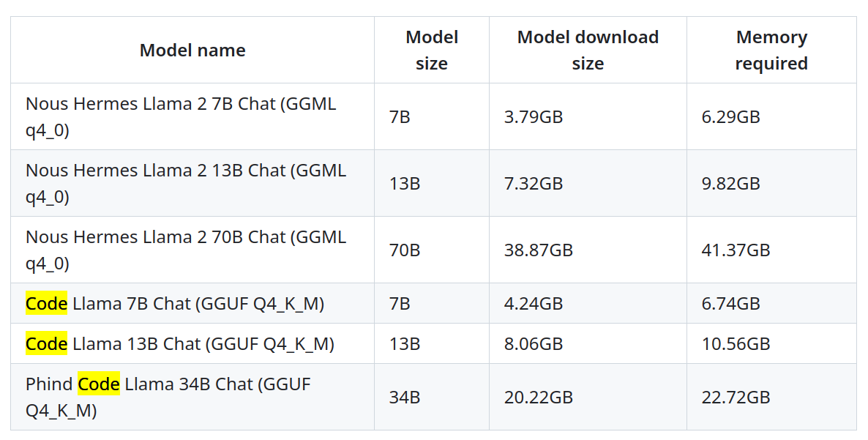
Task: Select Nous Hermes Llama 2 7B Chat cell
Action: click(x=192, y=117)
